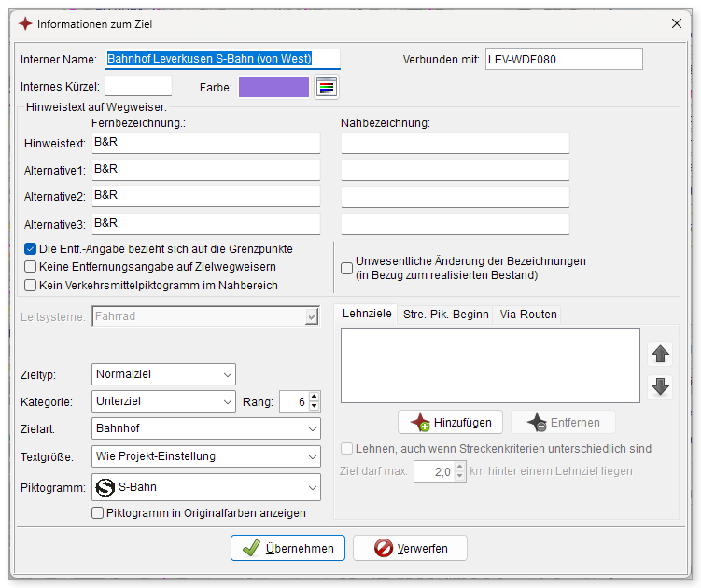This screenshot has width=701, height=588.
Task: Move Lehnziel up with arrow icon
Action: point(660,354)
